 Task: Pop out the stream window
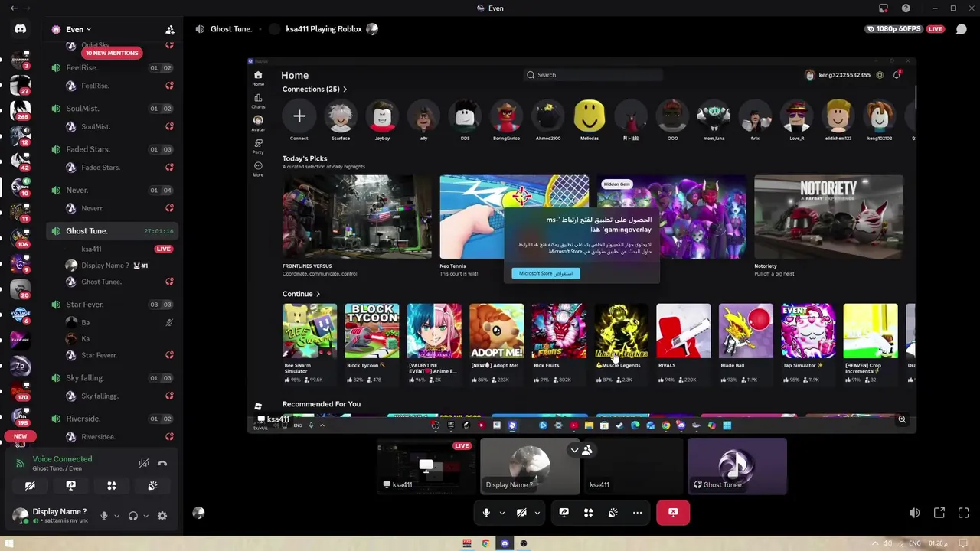pos(939,513)
